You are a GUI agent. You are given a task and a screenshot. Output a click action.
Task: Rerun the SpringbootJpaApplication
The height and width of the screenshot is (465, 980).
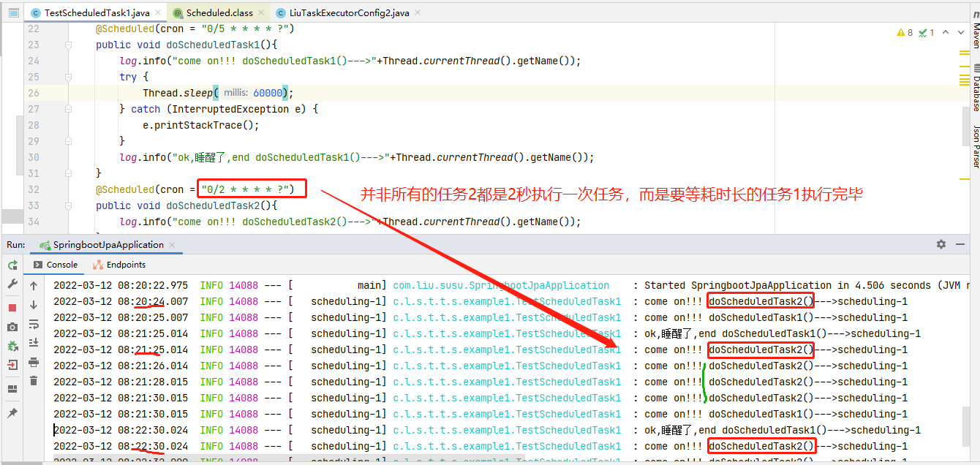[12, 265]
